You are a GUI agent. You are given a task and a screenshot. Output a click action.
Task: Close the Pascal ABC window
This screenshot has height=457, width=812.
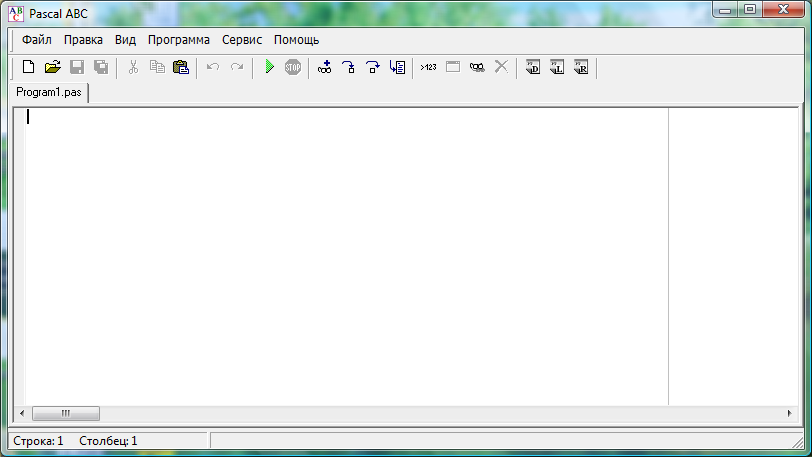(x=784, y=9)
